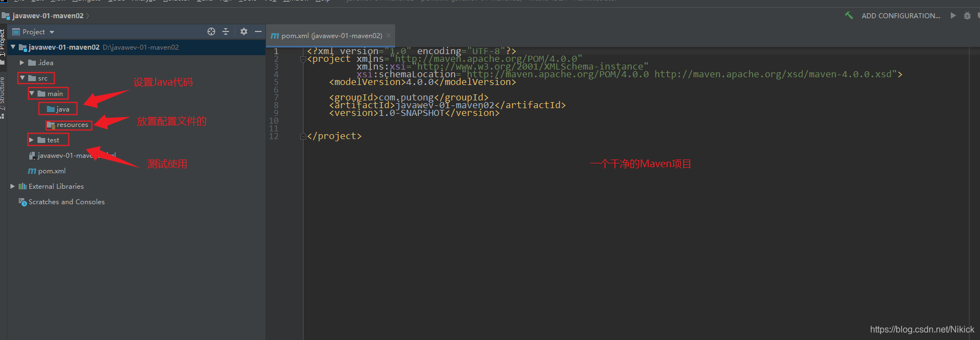This screenshot has width=980, height=340.
Task: Fold the opening project tag with the gutter marker
Action: (x=303, y=59)
